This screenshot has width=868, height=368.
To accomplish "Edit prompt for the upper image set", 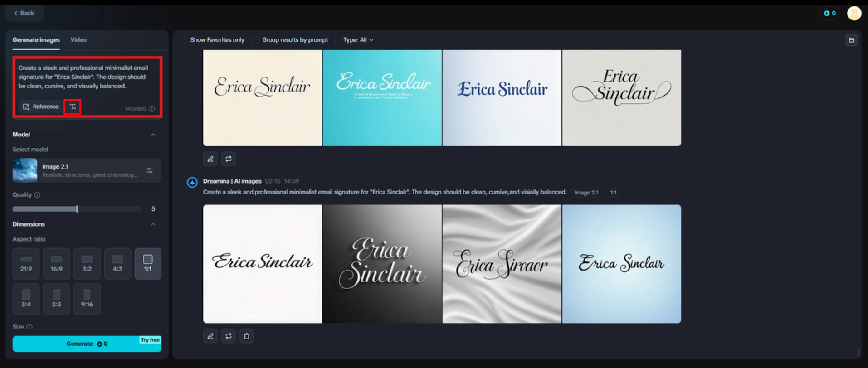I will point(210,159).
